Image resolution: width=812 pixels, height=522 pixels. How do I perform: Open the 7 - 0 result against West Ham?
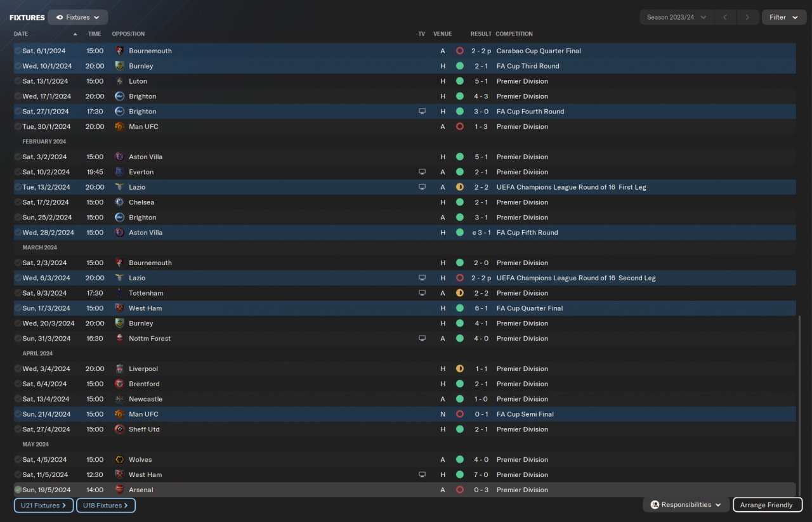tap(481, 474)
